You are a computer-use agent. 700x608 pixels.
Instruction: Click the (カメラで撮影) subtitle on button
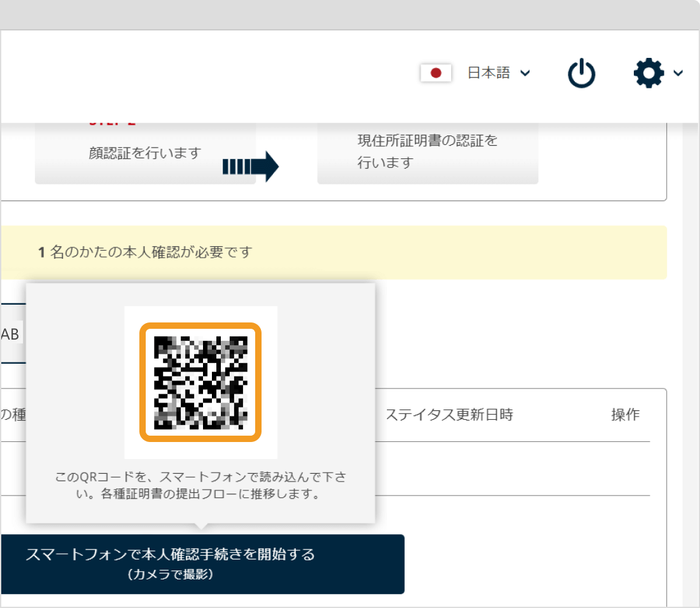click(x=170, y=575)
